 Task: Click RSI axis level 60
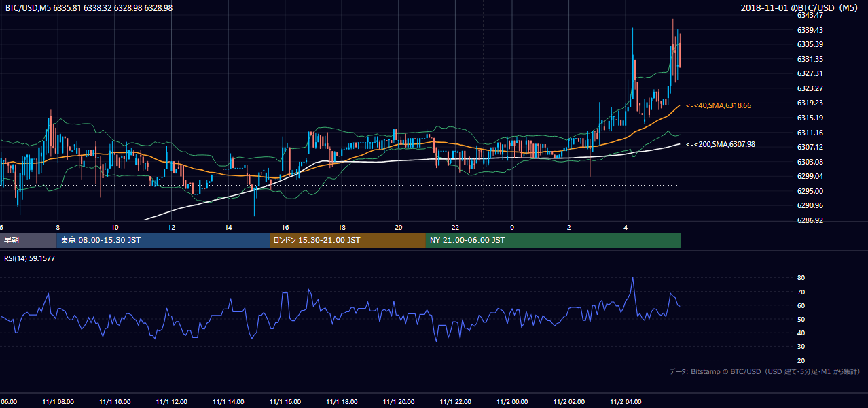801,305
